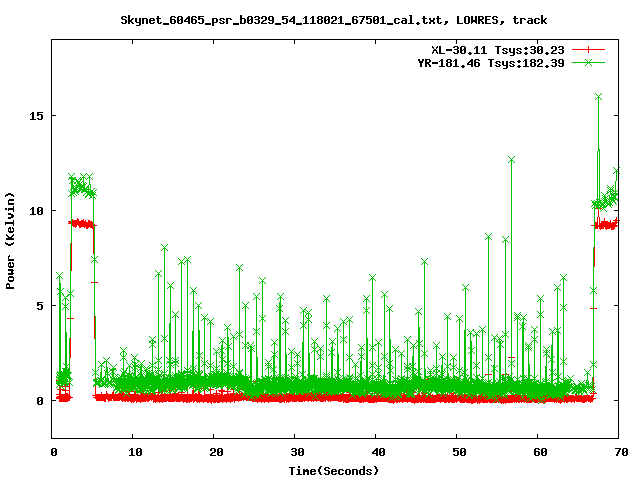Click the x-axis tick label 40
This screenshot has width=640, height=480.
pyautogui.click(x=378, y=452)
